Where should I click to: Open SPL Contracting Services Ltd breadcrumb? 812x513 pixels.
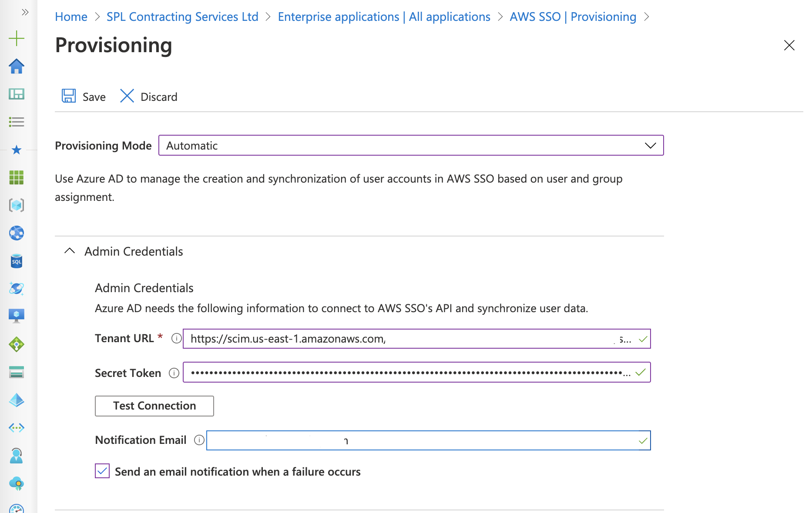(x=182, y=17)
